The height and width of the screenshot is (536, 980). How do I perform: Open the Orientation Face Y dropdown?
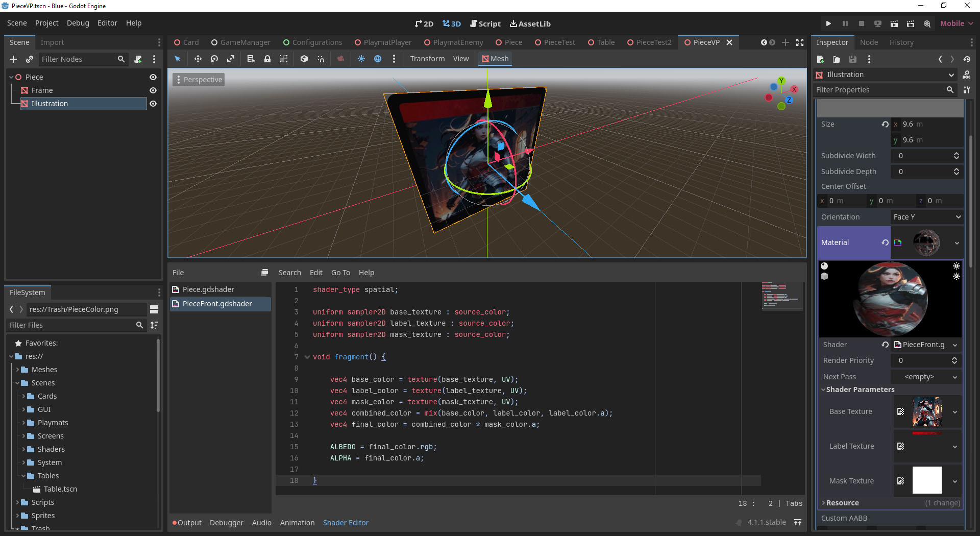927,217
